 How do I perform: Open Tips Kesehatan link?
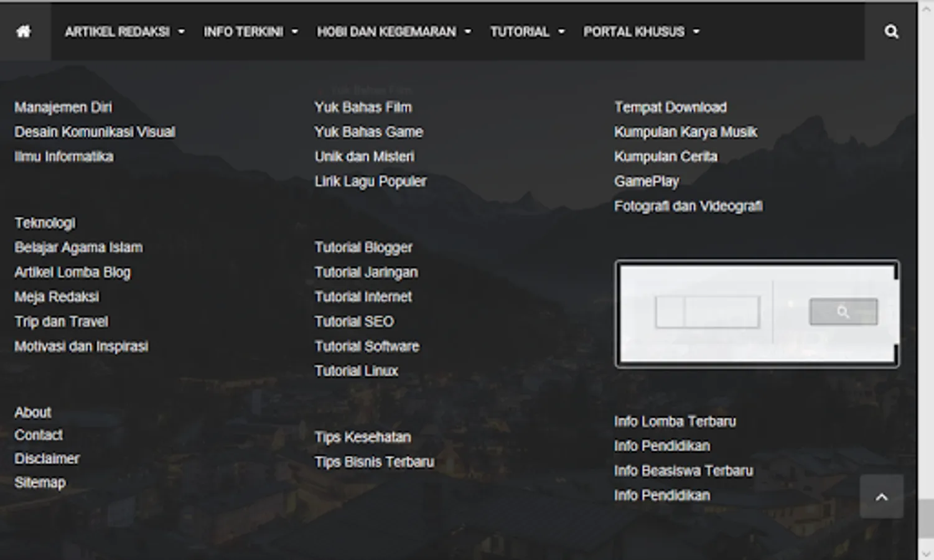click(x=363, y=437)
